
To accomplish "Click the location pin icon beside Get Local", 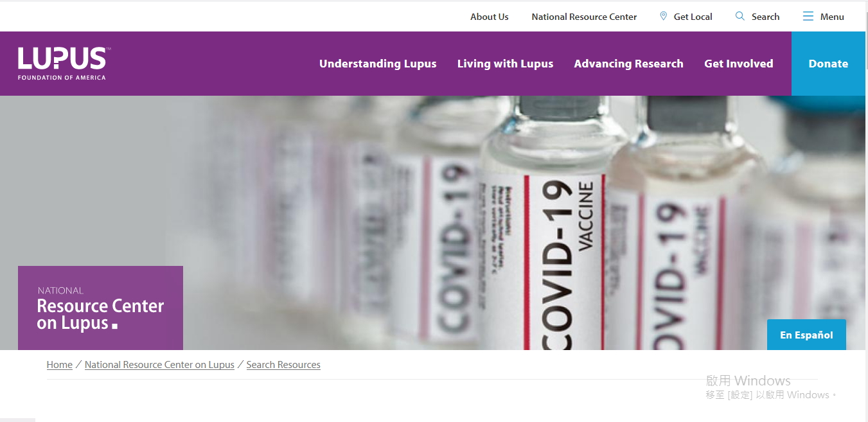I will [664, 16].
